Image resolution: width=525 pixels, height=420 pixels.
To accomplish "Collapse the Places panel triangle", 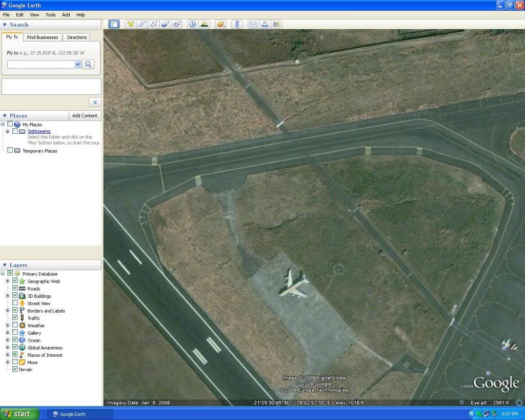I will point(5,115).
